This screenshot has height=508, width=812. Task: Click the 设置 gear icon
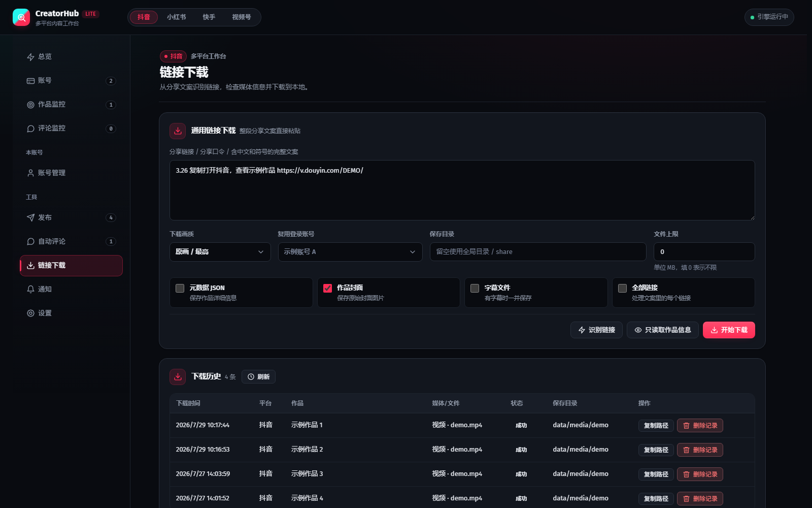(30, 313)
